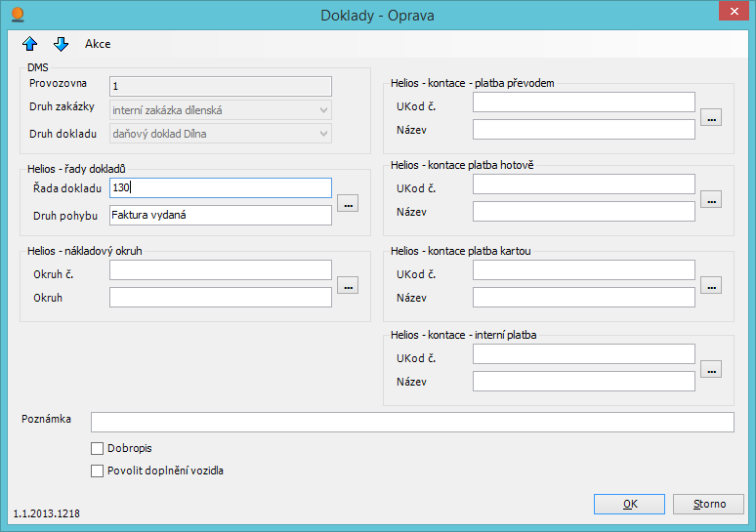The height and width of the screenshot is (532, 756).
Task: Confirm changes with OK button
Action: 630,504
